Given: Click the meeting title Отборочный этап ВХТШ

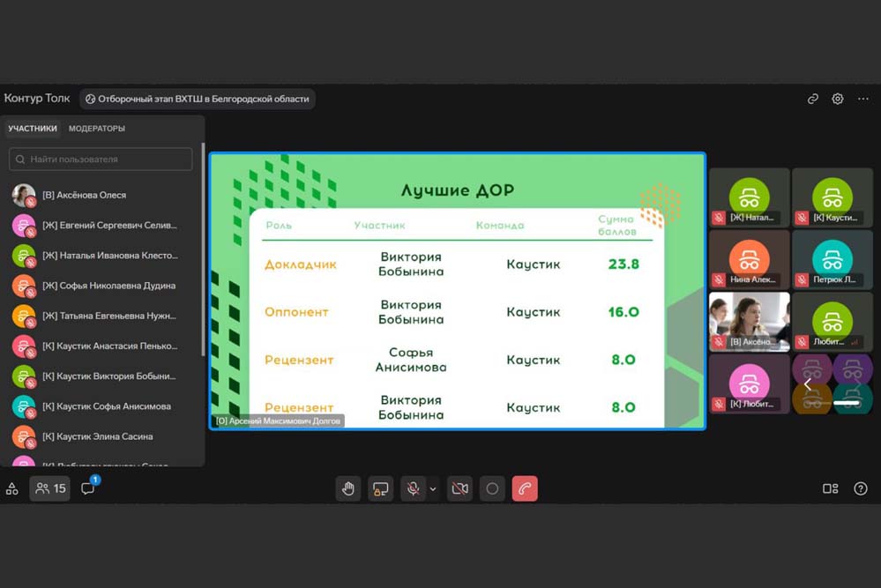Looking at the screenshot, I should (198, 99).
